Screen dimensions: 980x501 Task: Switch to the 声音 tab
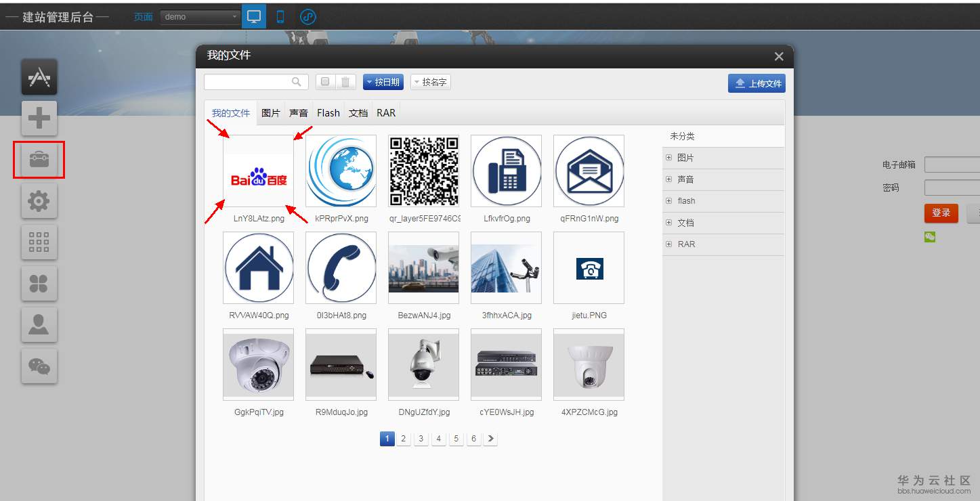(299, 113)
